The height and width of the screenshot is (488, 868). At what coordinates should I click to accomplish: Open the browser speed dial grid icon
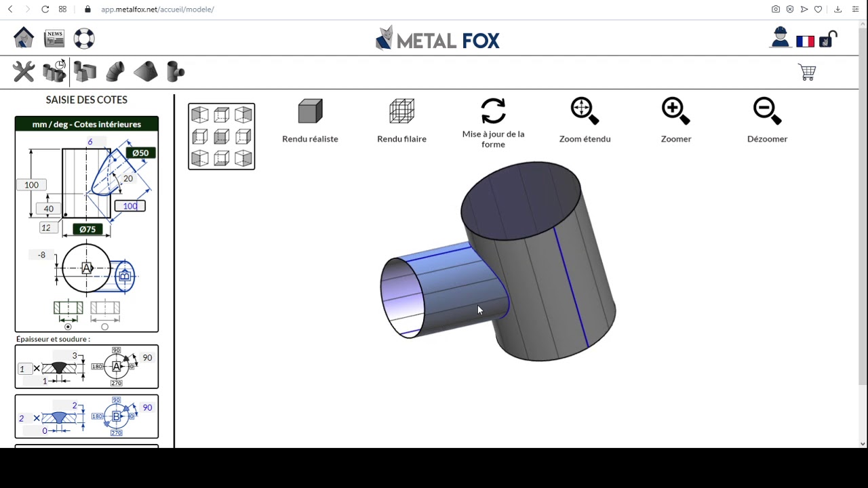click(x=62, y=9)
